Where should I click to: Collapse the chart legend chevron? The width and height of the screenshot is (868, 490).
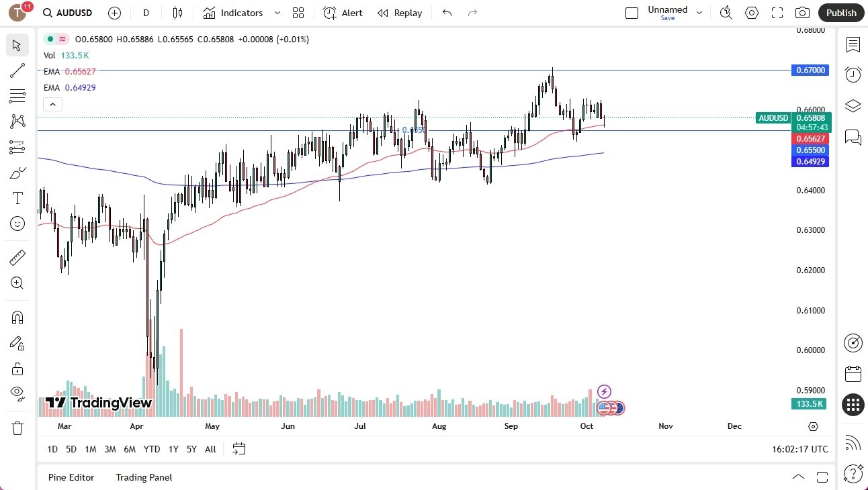pyautogui.click(x=52, y=104)
